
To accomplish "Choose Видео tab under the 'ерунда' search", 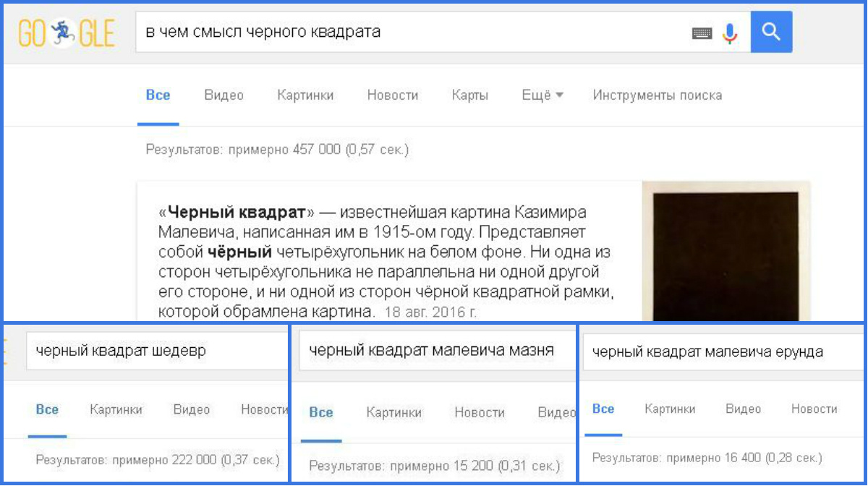I will (x=743, y=409).
